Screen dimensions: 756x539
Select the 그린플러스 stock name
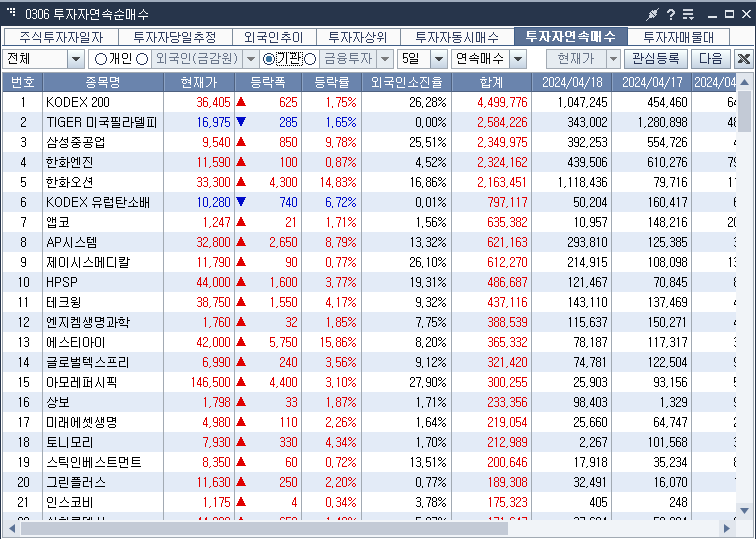(76, 482)
